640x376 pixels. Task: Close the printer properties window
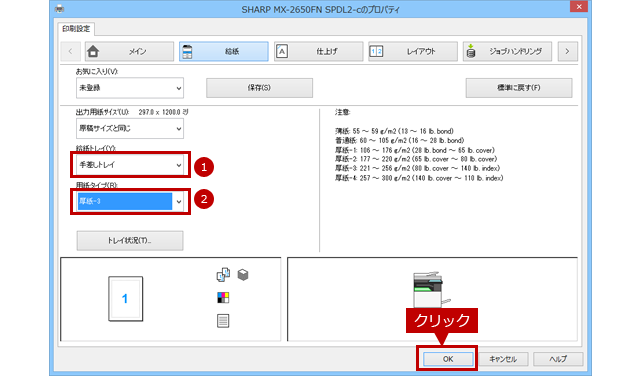point(579,7)
